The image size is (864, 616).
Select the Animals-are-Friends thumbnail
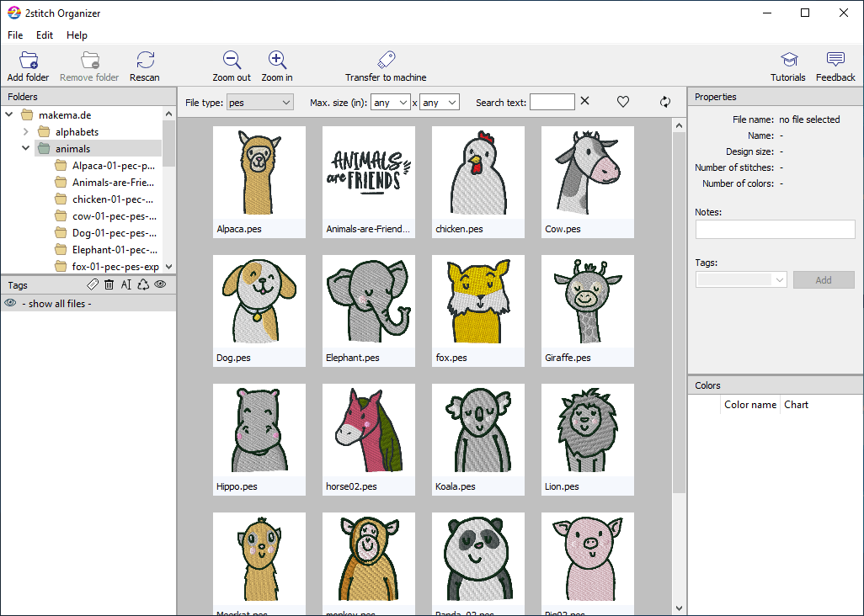(369, 183)
